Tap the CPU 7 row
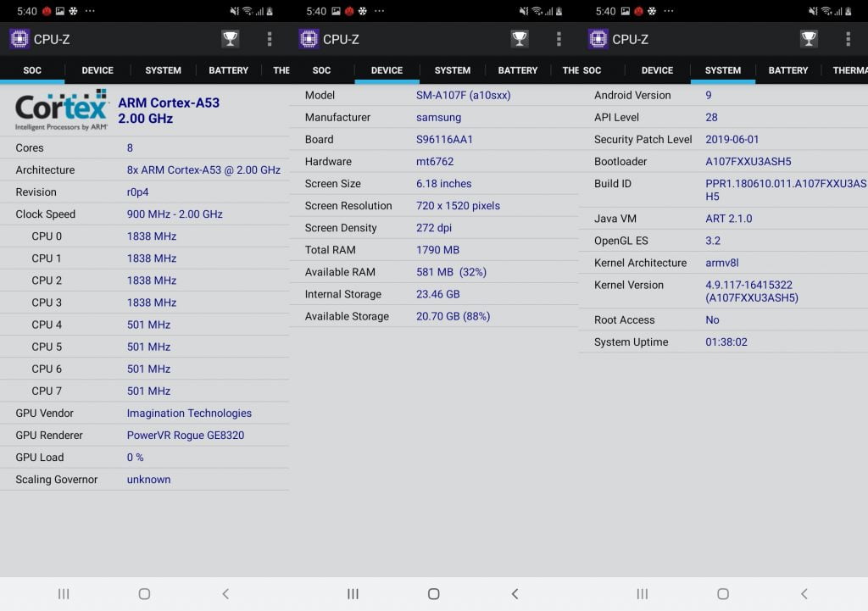Screen dimensions: 868x611 (x=144, y=392)
